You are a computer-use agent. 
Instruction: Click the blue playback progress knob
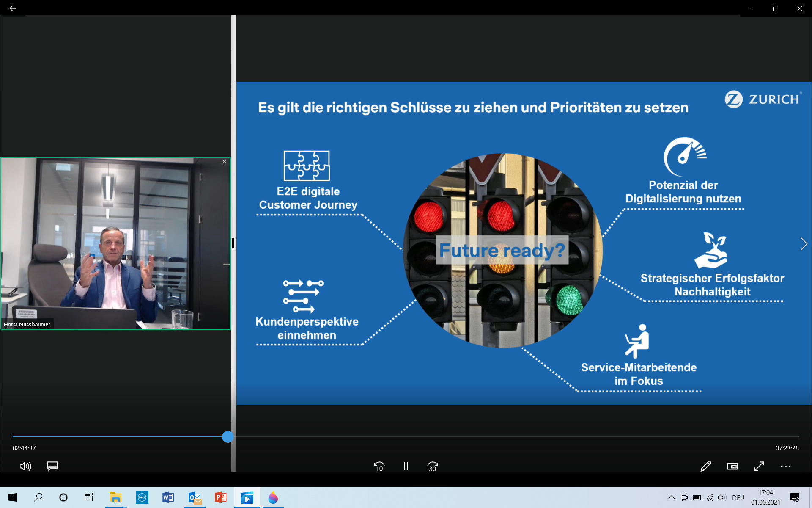228,436
